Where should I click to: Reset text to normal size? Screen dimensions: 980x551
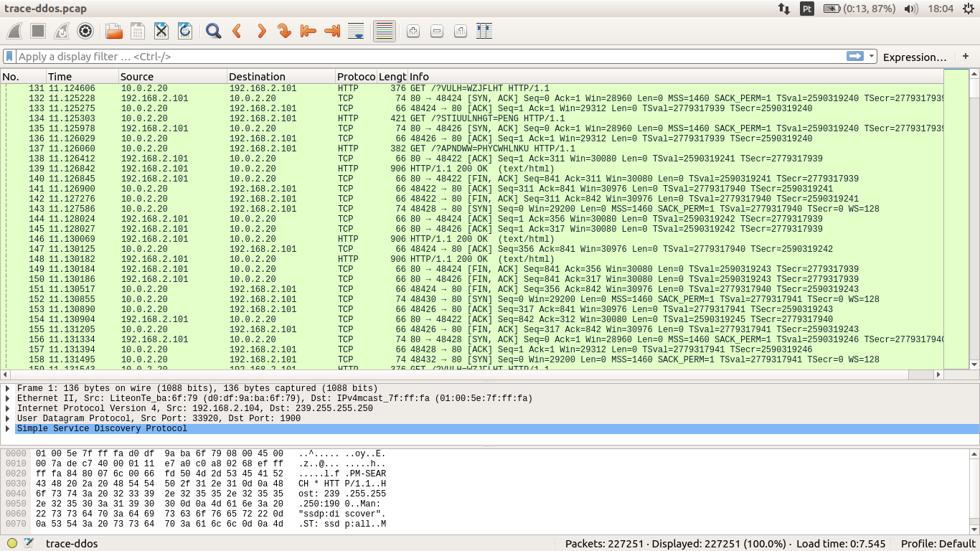click(461, 31)
